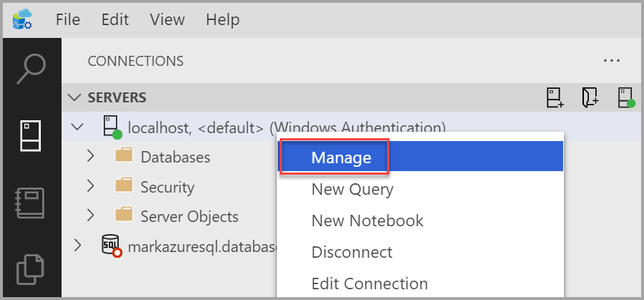Viewport: 644px width, 300px height.
Task: Collapse the localhost server node
Action: coord(77,127)
